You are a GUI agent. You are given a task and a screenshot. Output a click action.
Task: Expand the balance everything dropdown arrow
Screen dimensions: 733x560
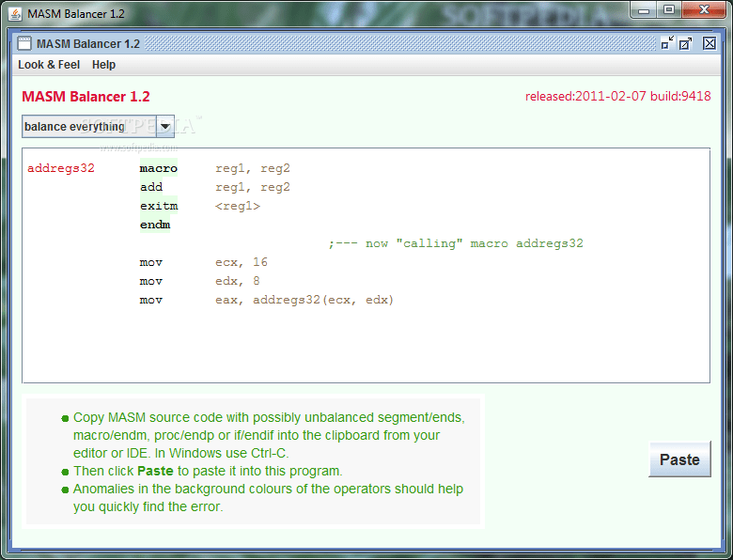coord(165,126)
